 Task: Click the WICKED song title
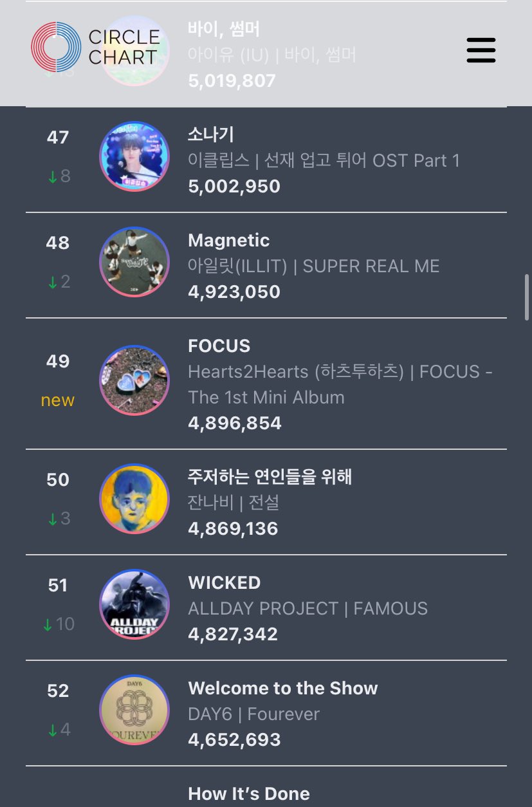[x=224, y=582]
